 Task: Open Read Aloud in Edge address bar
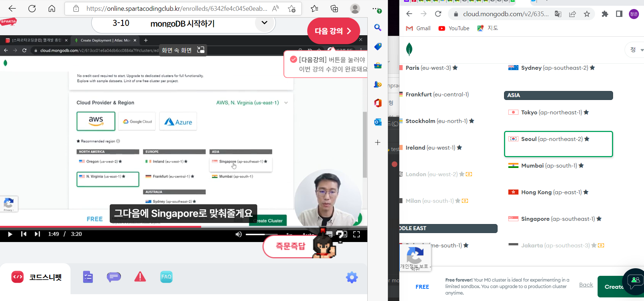click(x=276, y=9)
